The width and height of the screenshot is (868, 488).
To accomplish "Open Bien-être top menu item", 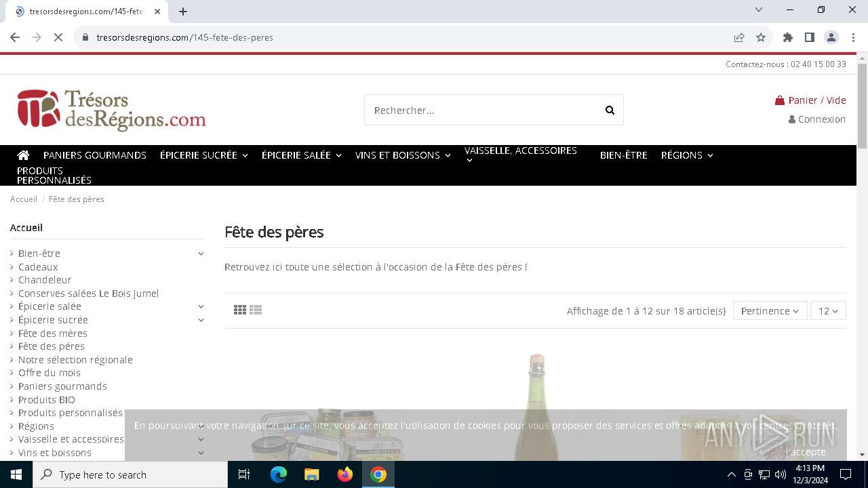I will click(624, 155).
